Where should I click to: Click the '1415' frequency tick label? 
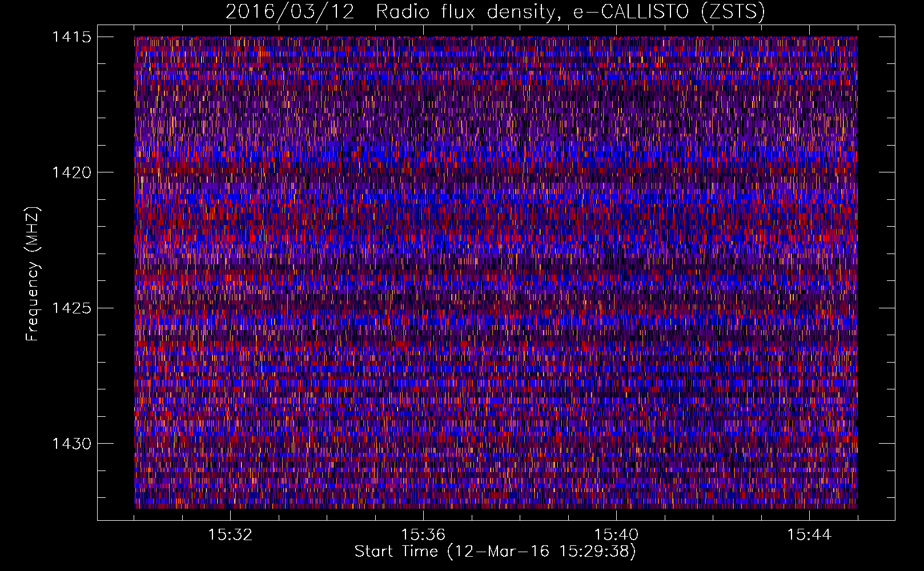71,37
